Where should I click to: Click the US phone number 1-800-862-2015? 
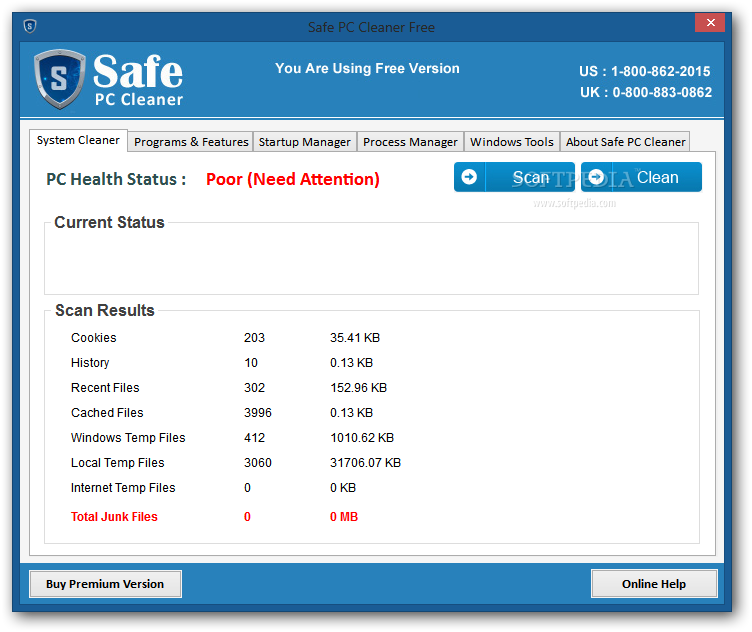coord(660,71)
